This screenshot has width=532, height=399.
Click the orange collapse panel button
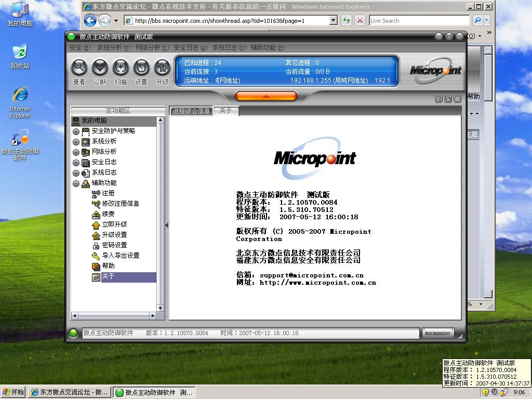266,96
